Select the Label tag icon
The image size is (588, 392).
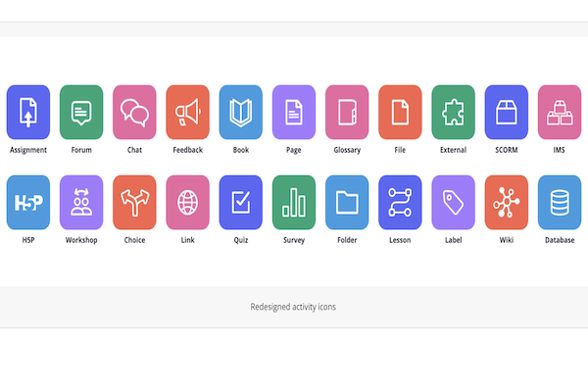pyautogui.click(x=454, y=202)
